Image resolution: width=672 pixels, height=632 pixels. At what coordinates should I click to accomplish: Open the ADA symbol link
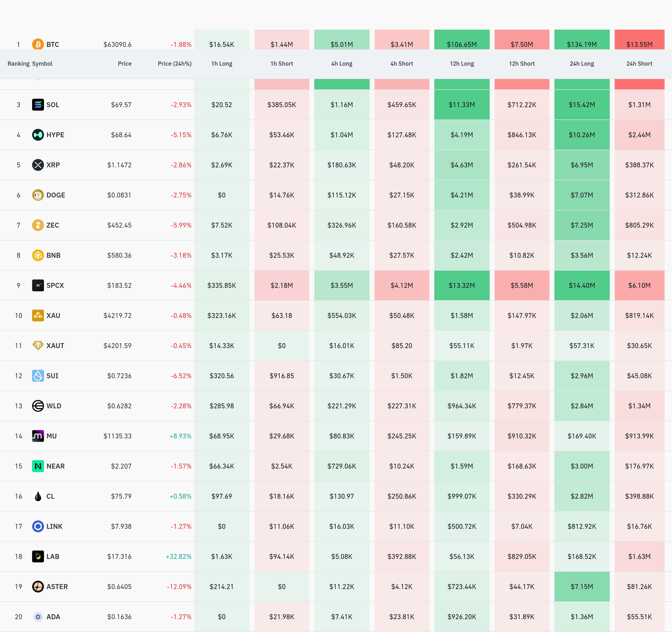(53, 617)
